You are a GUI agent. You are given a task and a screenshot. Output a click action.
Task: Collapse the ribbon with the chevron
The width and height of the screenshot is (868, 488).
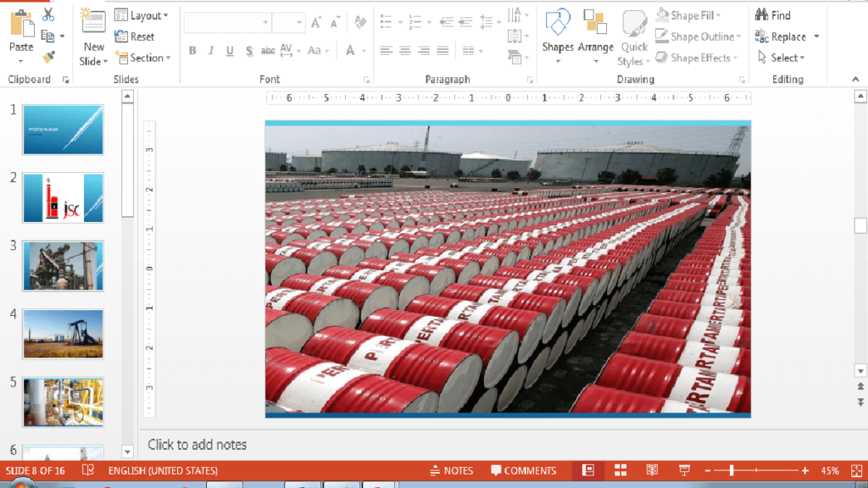coord(856,80)
